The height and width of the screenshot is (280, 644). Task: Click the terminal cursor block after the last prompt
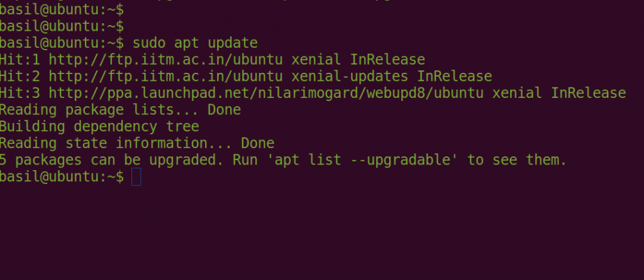136,176
